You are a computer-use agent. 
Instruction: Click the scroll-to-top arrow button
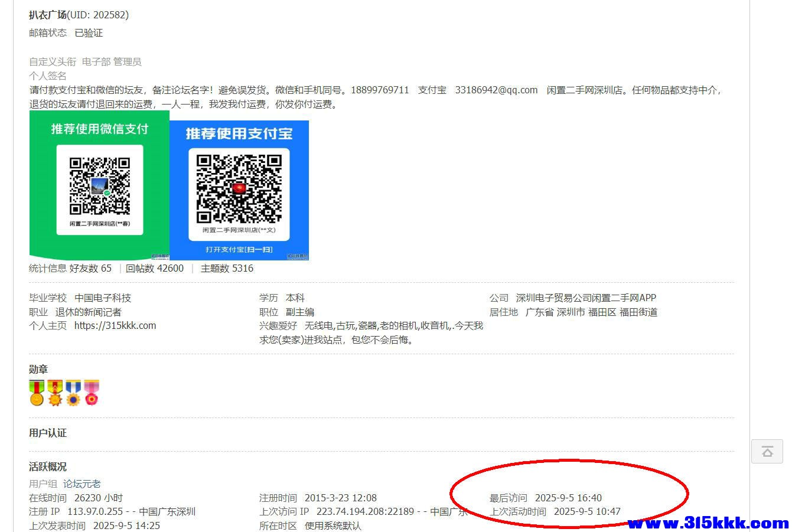pyautogui.click(x=767, y=452)
